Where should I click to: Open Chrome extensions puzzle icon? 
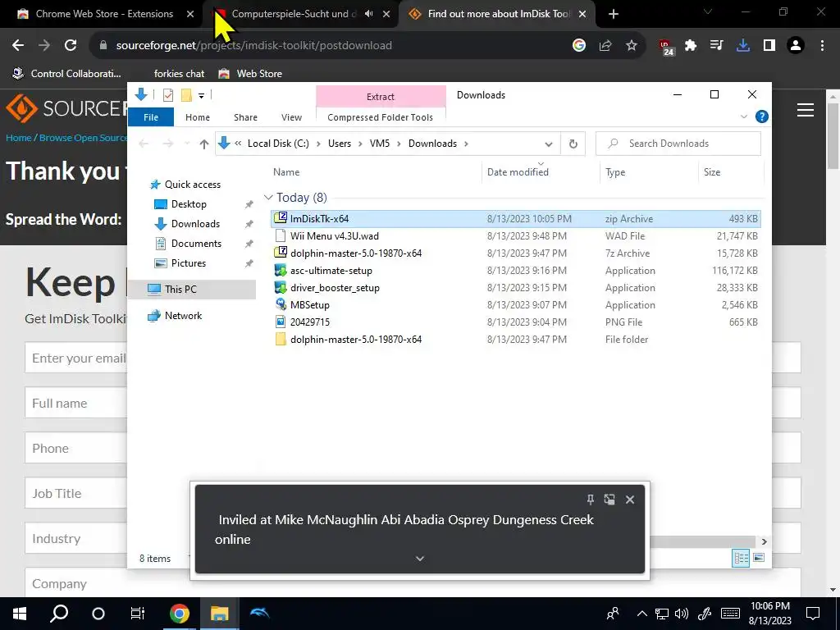(691, 46)
